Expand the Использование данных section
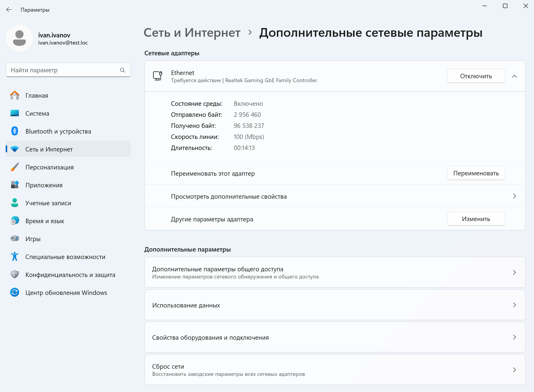This screenshot has height=392, width=534. click(x=335, y=305)
